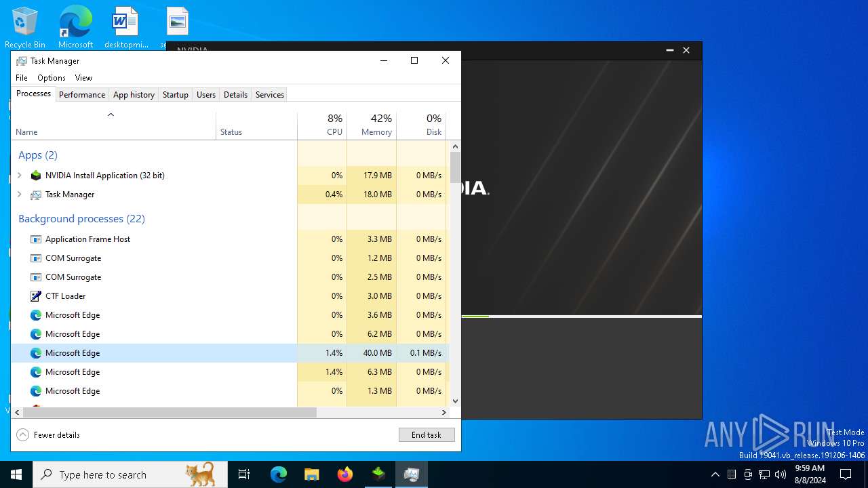Open File Explorer from taskbar
This screenshot has width=868, height=488.
tap(311, 474)
